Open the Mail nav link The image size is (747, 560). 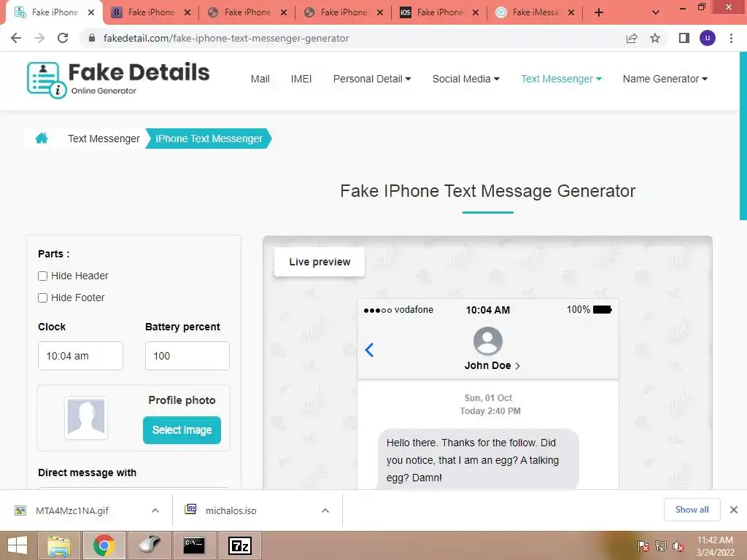click(x=260, y=79)
